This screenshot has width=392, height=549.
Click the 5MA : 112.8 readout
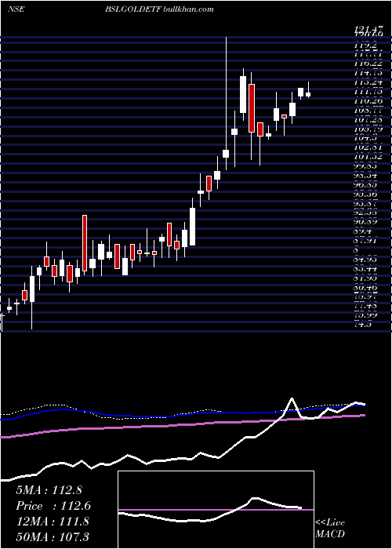(x=49, y=490)
